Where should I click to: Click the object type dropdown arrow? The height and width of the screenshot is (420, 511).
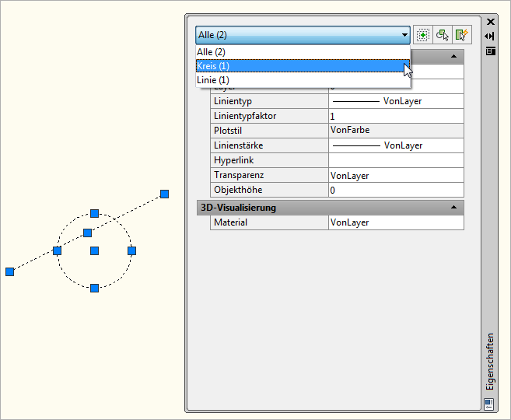(x=404, y=35)
